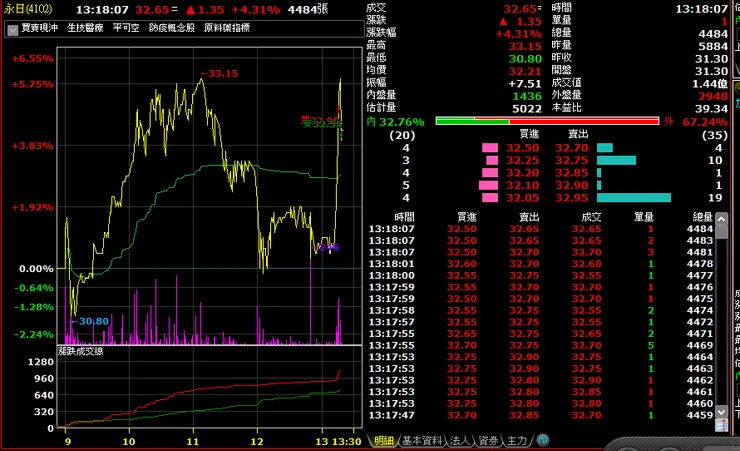Click the 生技醫療 category tag
The height and width of the screenshot is (451, 740).
(x=85, y=28)
